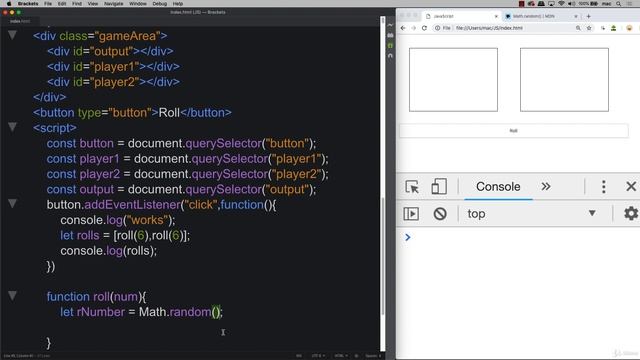Click the player2 box on the web page
This screenshot has width=640, height=360.
tap(564, 80)
